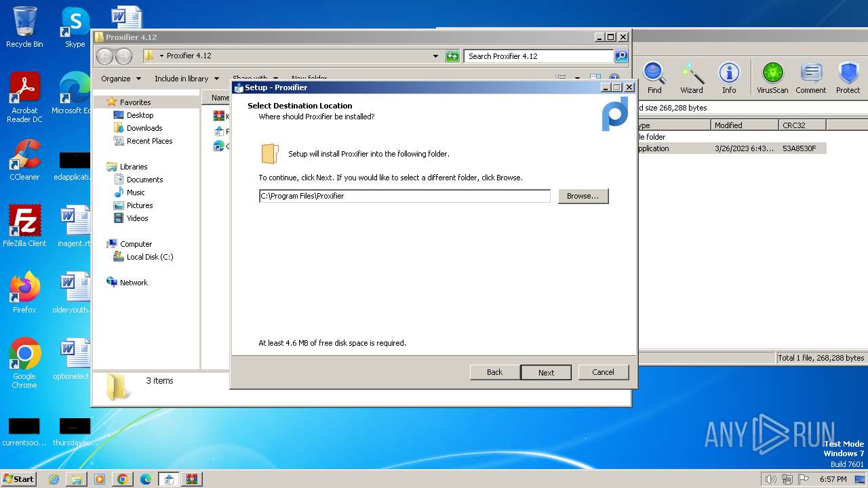Run VirusScan in WinRAR toolbar
The width and height of the screenshot is (868, 488).
(x=772, y=78)
